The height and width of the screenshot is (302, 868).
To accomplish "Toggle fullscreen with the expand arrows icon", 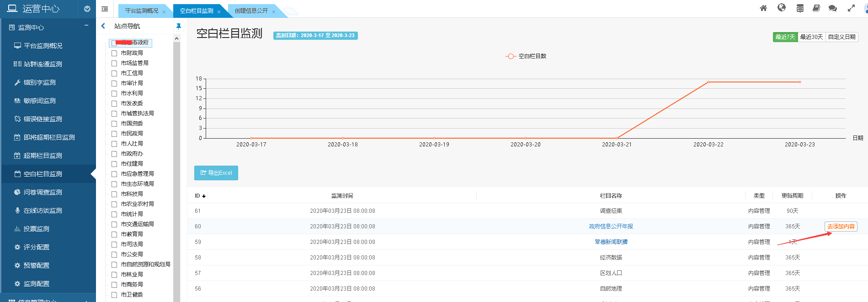I will point(851,8).
